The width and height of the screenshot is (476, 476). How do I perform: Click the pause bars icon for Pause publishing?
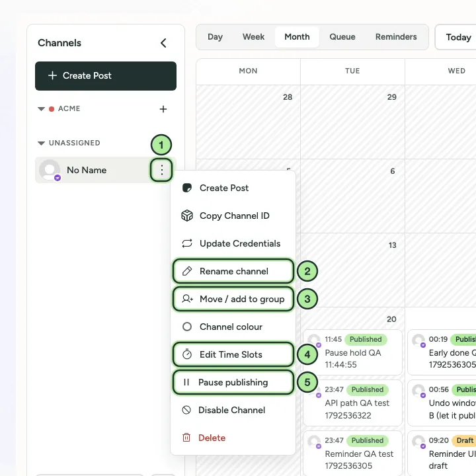coord(186,382)
